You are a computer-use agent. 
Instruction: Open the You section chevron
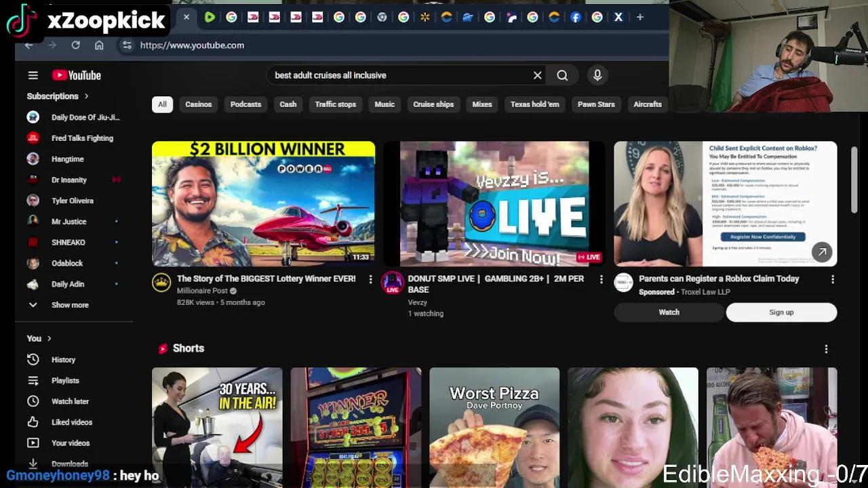(49, 338)
